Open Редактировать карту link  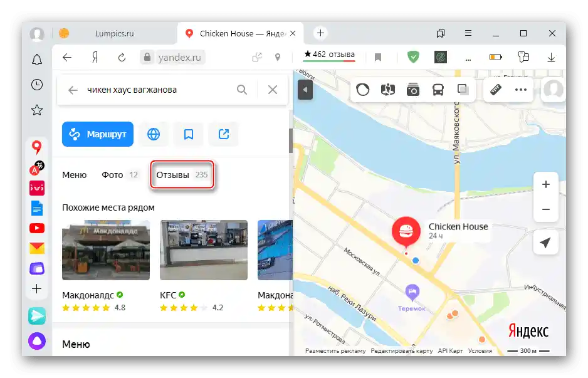[x=402, y=351]
